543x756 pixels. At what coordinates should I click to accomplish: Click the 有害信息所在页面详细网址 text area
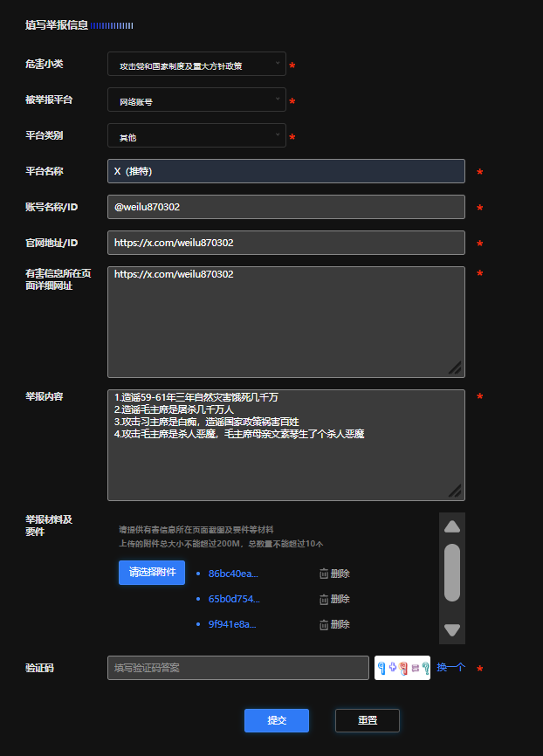pos(286,321)
